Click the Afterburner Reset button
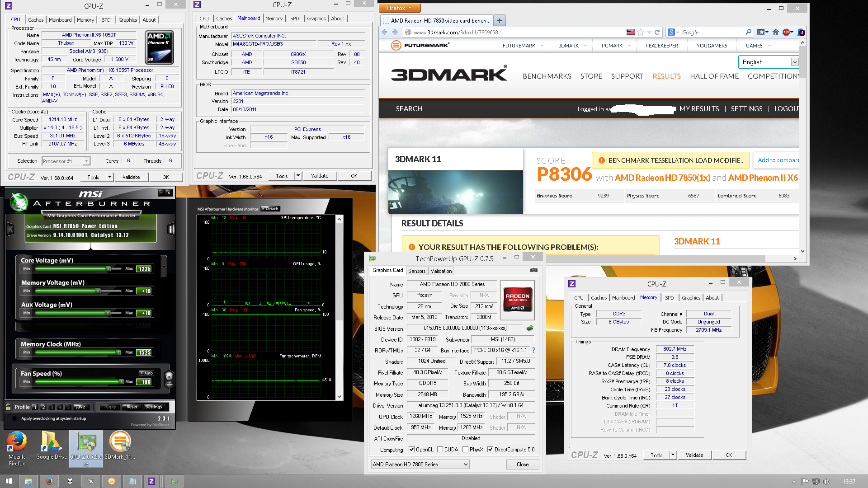The height and width of the screenshot is (488, 868). click(x=132, y=407)
